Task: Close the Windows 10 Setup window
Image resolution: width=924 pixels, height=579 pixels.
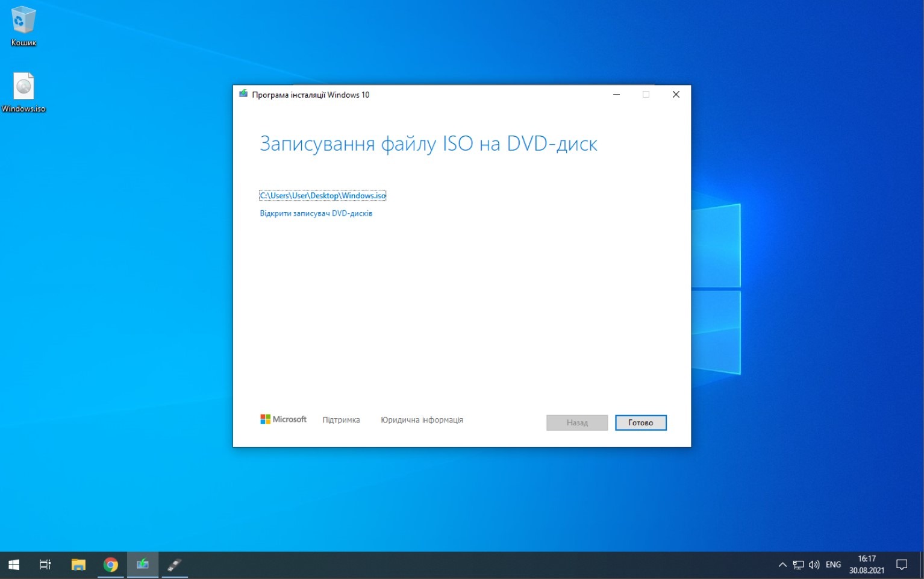Action: click(676, 95)
